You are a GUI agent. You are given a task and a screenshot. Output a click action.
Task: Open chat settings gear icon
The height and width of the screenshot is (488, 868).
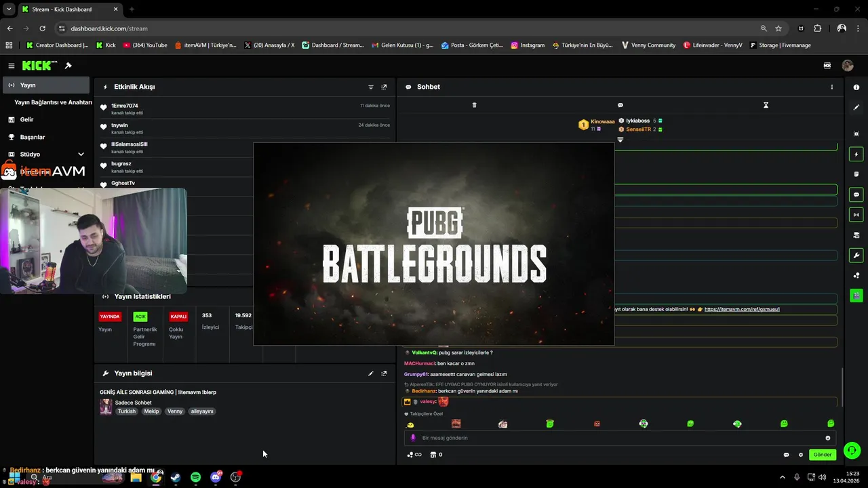(800, 455)
